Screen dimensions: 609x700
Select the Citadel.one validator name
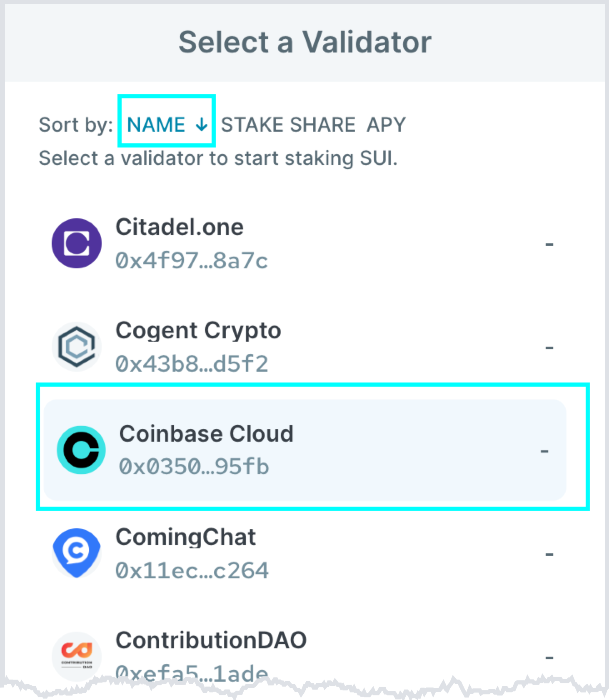[180, 227]
